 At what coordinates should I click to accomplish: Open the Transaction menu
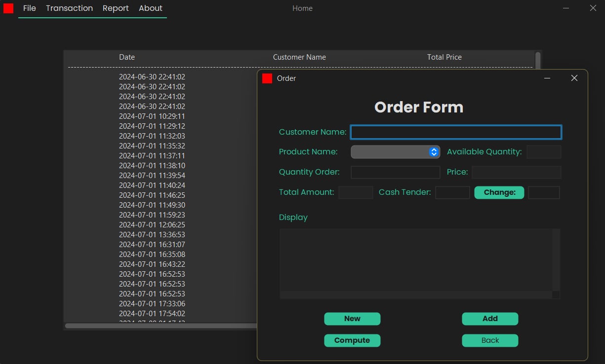click(x=69, y=8)
